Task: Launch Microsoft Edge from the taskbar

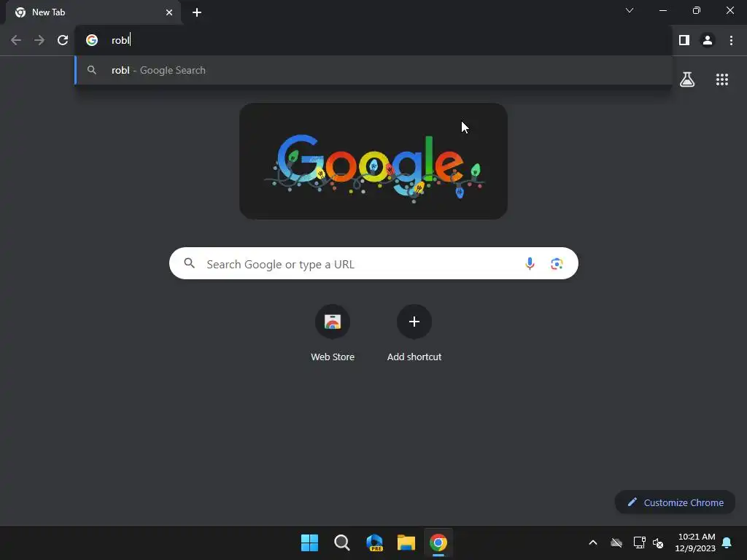Action: [374, 542]
